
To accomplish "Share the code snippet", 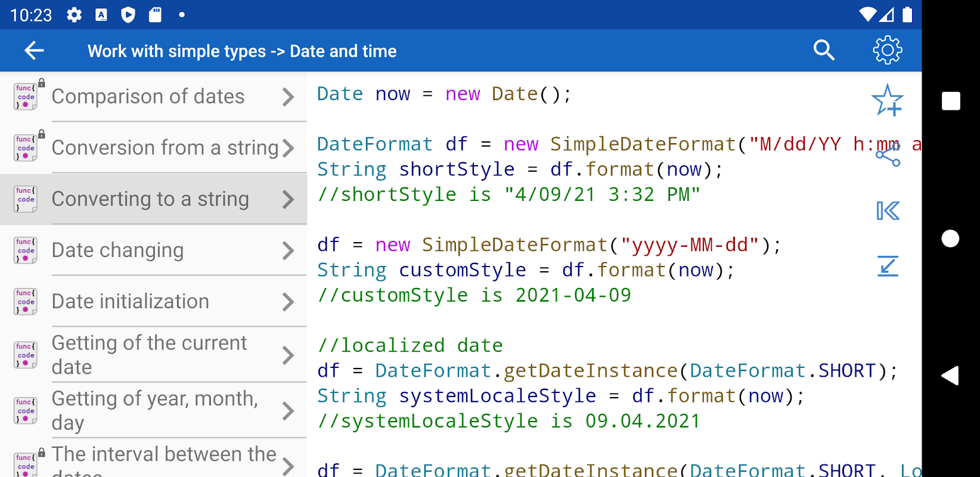I will pos(888,156).
